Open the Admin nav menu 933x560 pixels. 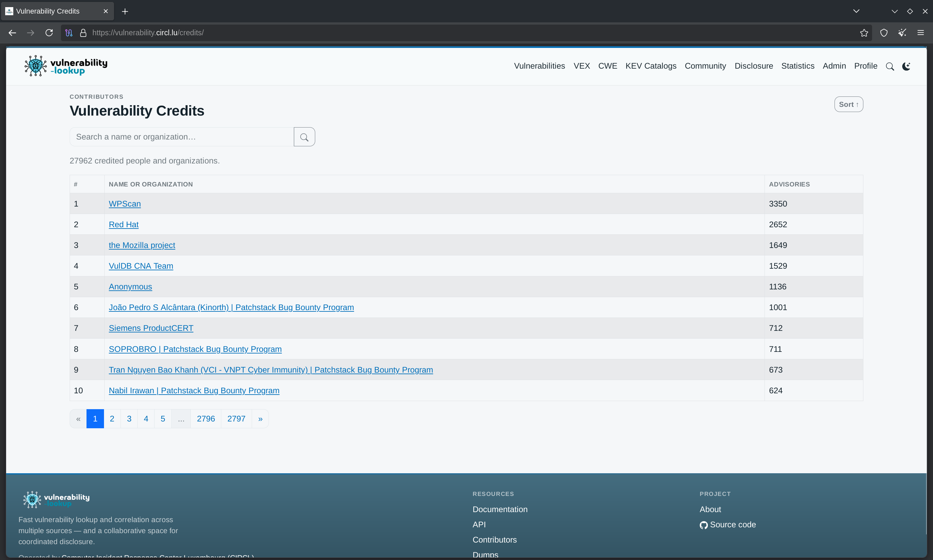pos(835,66)
